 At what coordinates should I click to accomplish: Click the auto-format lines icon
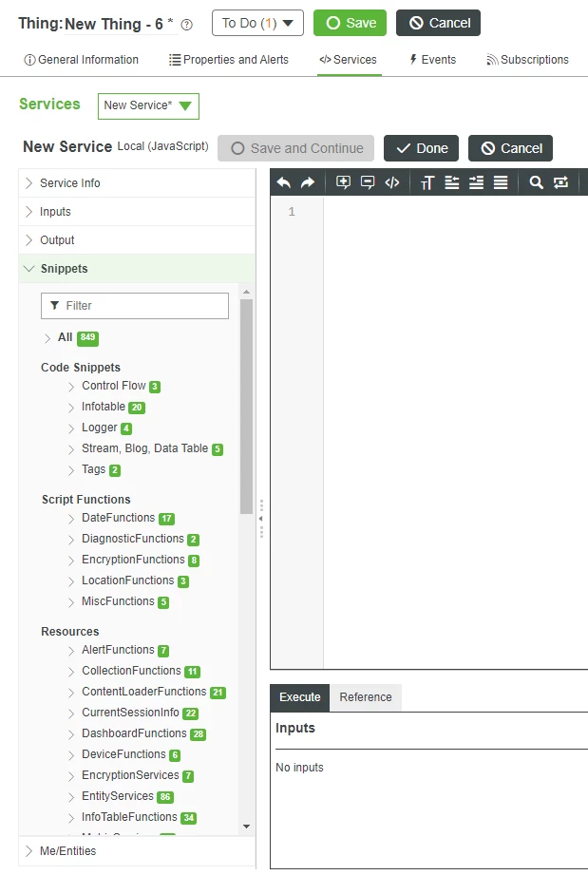click(x=501, y=182)
